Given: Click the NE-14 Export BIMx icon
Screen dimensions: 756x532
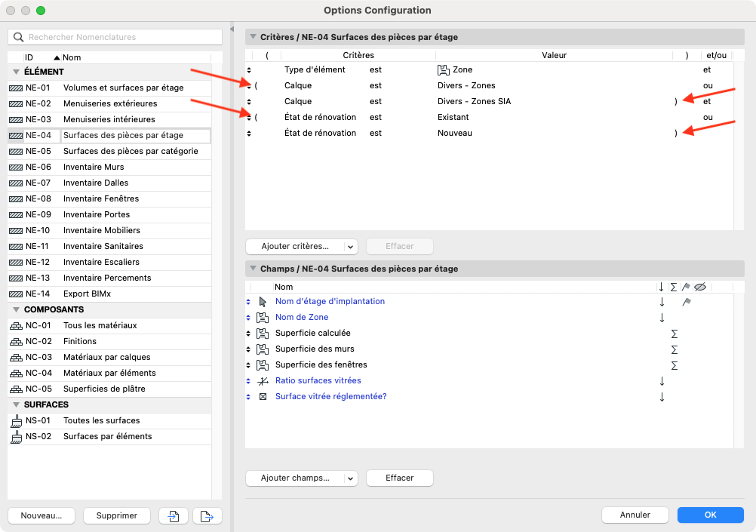Looking at the screenshot, I should coord(16,294).
